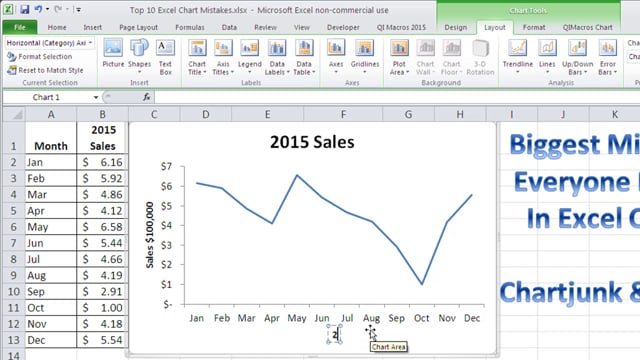Select the Sales $100,000 axis title
Screen dimensions: 640x360
click(150, 235)
